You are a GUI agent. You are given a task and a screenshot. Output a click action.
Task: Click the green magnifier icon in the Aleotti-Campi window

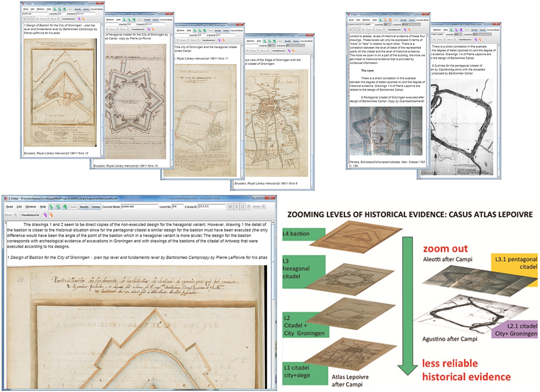point(380,20)
